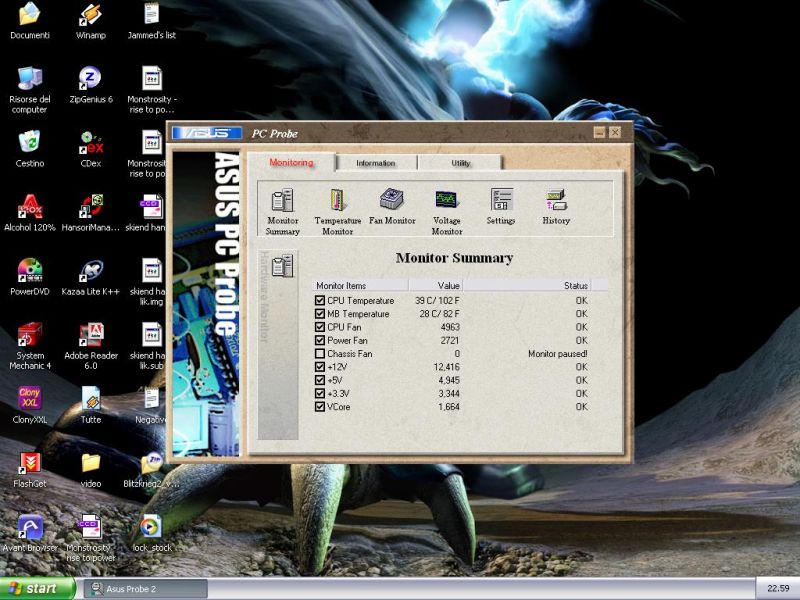800x600 pixels.
Task: Uncheck the MB Temperature monitor item
Action: 320,314
